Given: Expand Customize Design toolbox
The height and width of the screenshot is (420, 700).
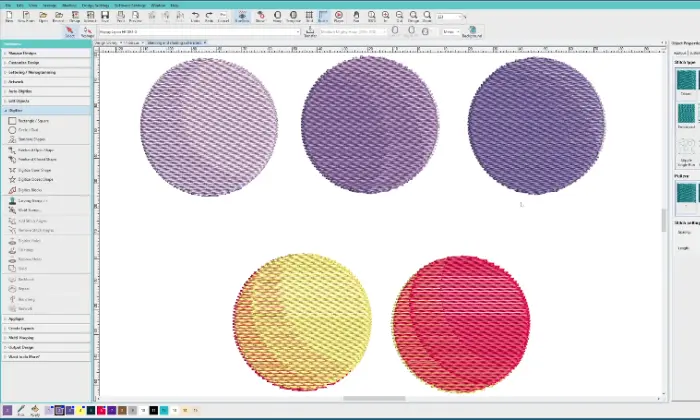Looking at the screenshot, I should (46, 62).
